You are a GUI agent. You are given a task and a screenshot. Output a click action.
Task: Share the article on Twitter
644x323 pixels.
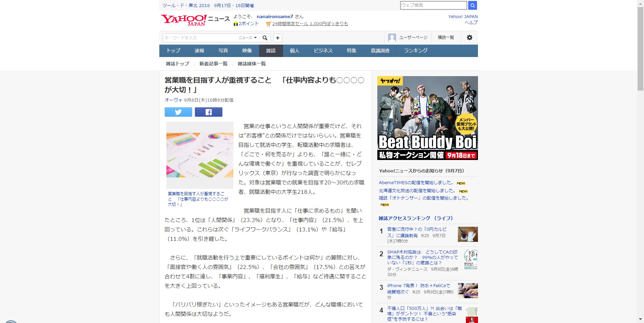tap(178, 112)
